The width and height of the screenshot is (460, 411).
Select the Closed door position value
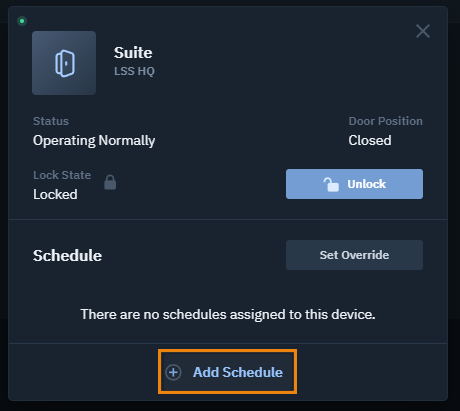[x=370, y=140]
